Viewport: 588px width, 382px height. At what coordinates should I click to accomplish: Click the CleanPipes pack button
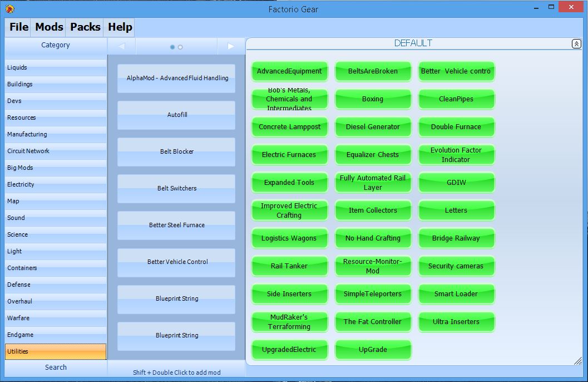point(456,99)
